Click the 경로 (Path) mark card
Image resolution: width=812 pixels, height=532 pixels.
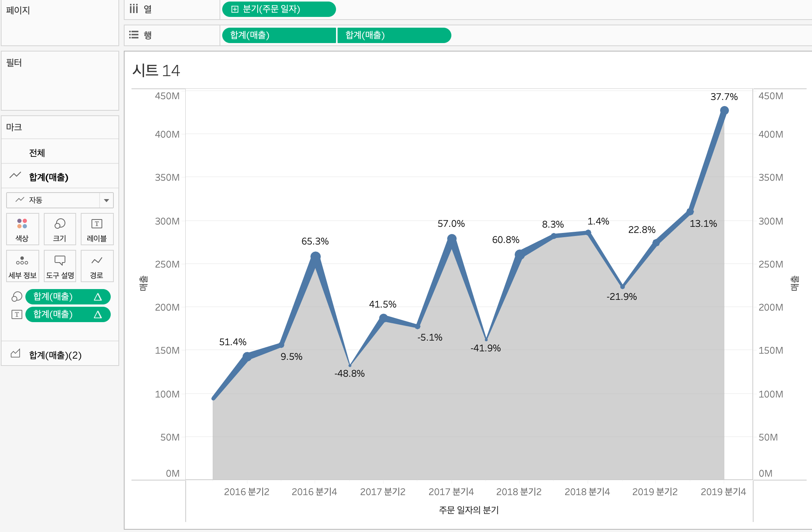(x=97, y=266)
